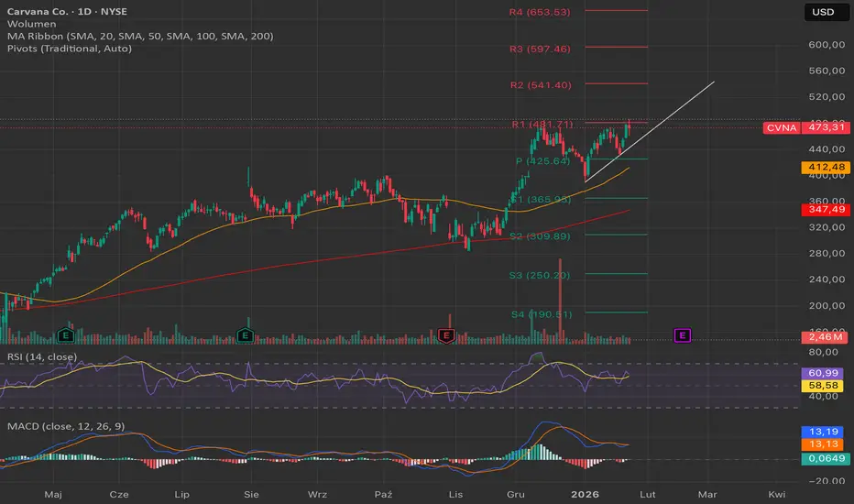This screenshot has height=504, width=854.
Task: Click the R4 (653.53) pivot label
Action: 540,12
